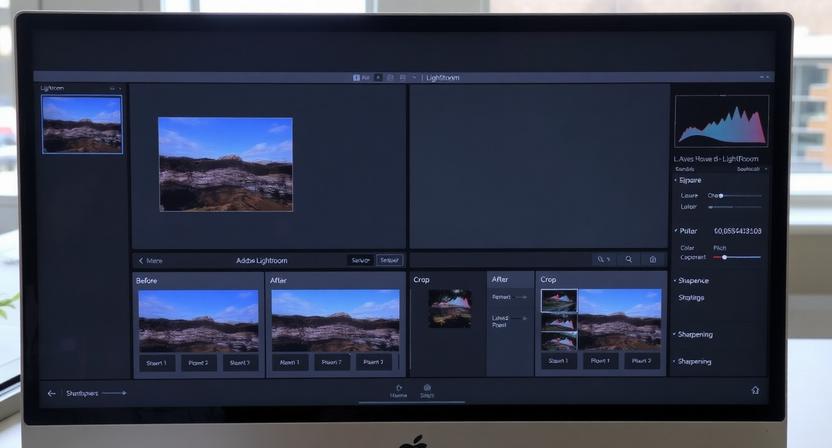832x448 pixels.
Task: Select the bottom small thumbnail in right Crop panel
Action: coord(559,341)
